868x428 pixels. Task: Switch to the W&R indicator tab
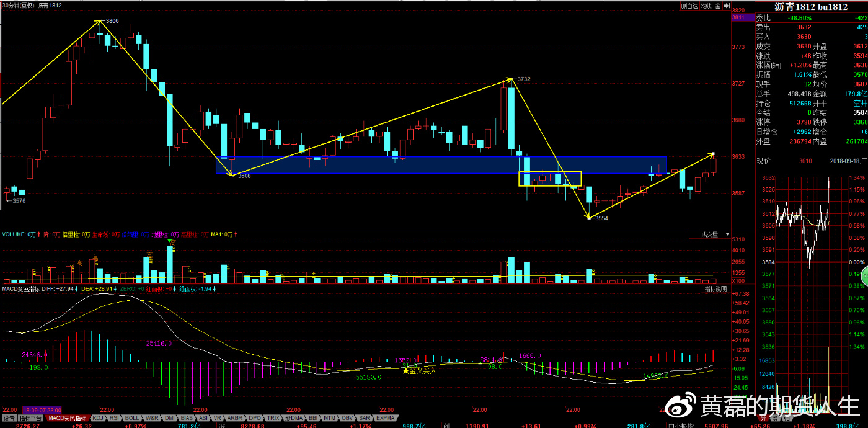click(152, 418)
